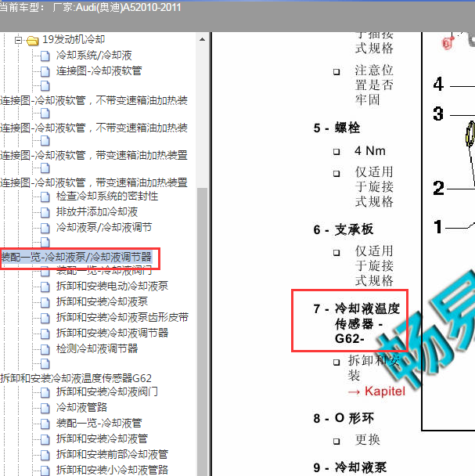Click document icon beside 冷却液管路

coord(45,408)
